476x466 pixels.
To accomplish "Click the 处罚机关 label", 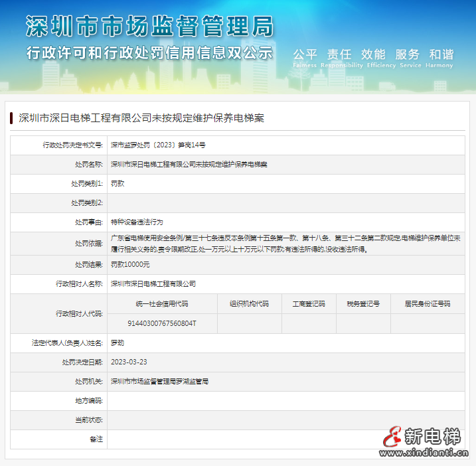I will [x=89, y=382].
